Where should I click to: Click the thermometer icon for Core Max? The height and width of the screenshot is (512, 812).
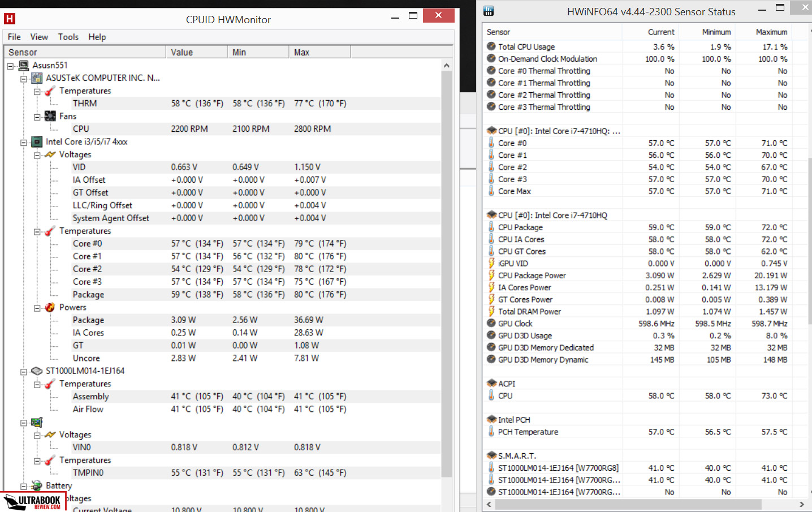click(491, 191)
